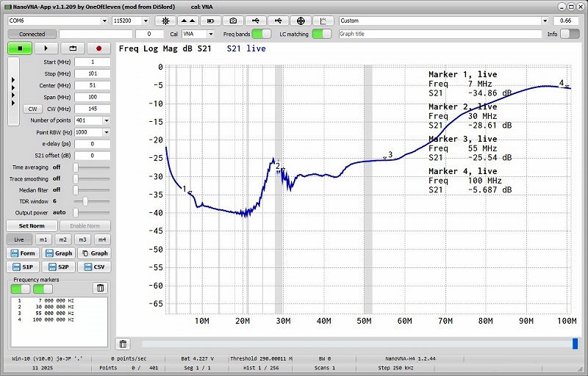This screenshot has height=376, width=588.
Task: Open the COM6 port dropdown
Action: 57,21
